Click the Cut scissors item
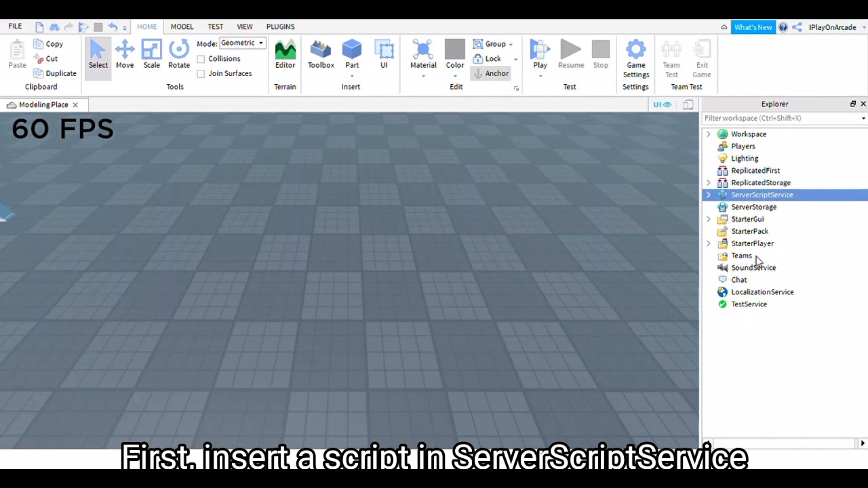The height and width of the screenshot is (488, 868). click(45, 59)
